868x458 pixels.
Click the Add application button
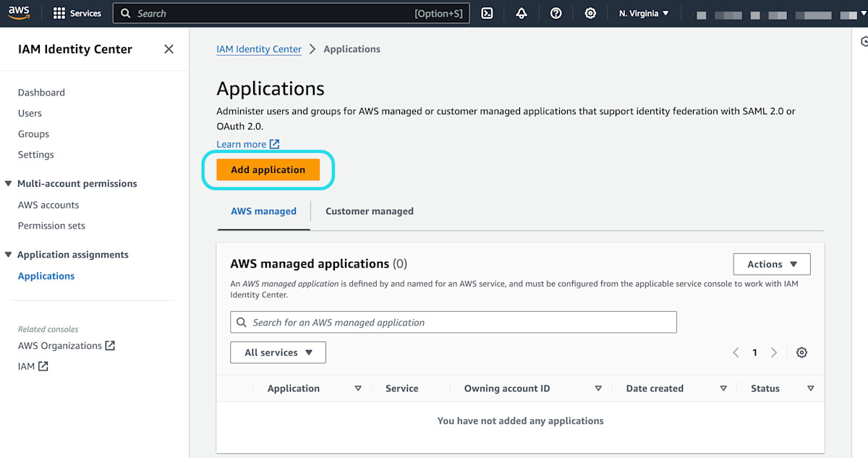pos(268,170)
